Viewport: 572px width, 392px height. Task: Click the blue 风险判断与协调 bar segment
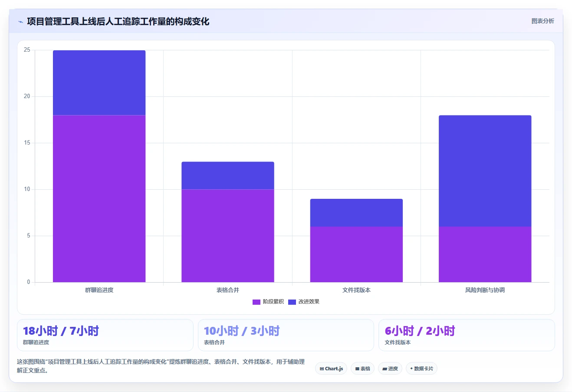[485, 171]
